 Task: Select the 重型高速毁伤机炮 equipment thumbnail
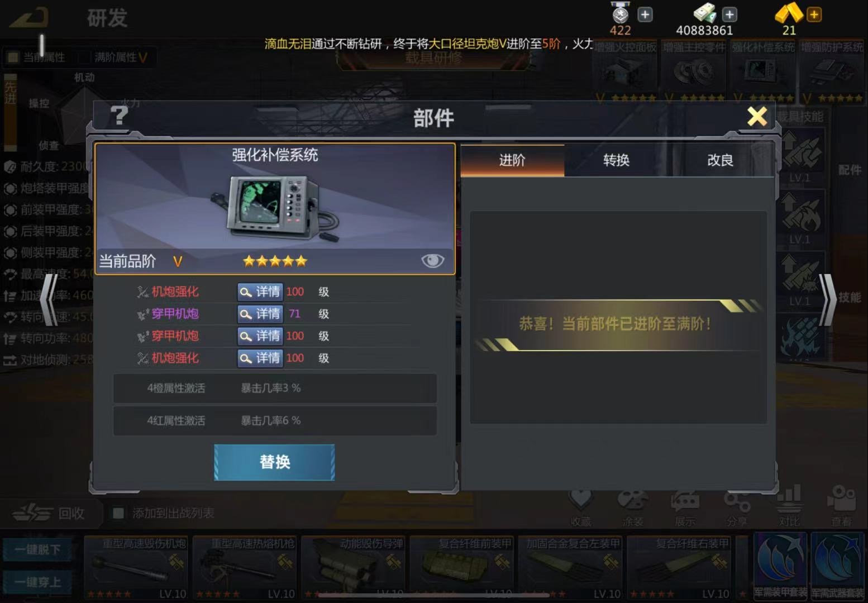click(x=136, y=568)
